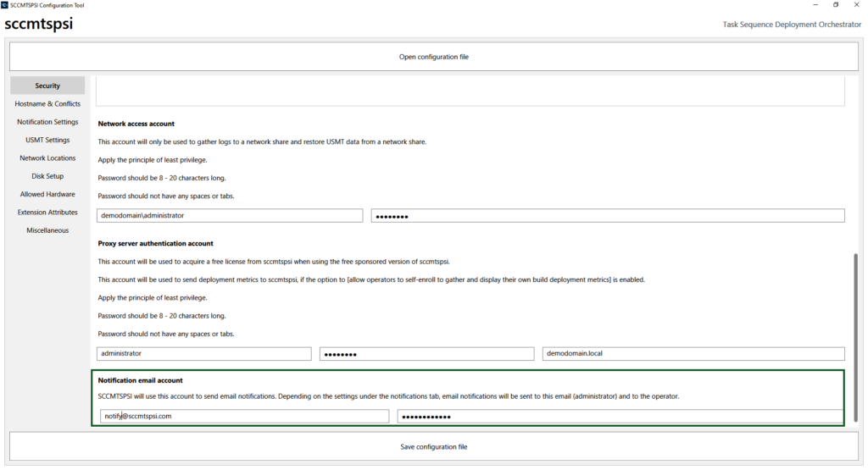Open the Disk Setup tab
Screen dimensions: 868x470
pyautogui.click(x=47, y=176)
